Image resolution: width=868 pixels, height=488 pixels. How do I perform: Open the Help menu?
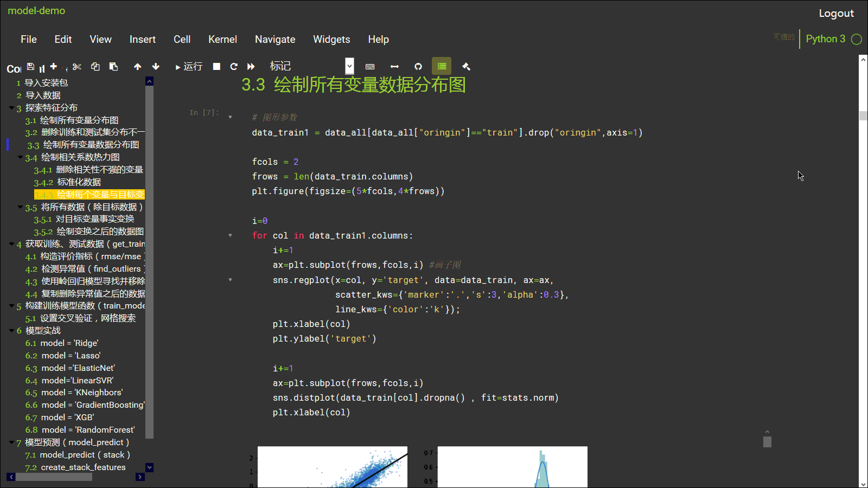point(378,39)
